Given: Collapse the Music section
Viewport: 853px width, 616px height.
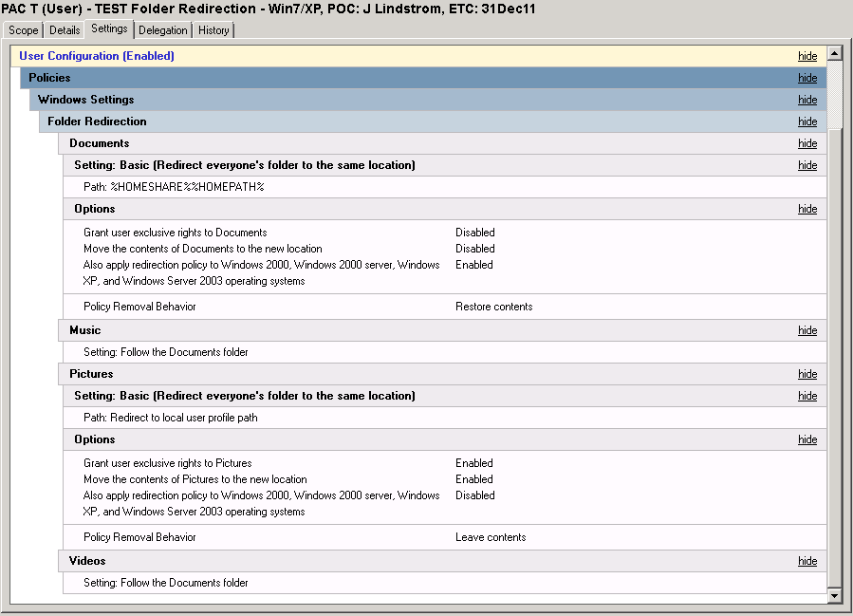Looking at the screenshot, I should 807,329.
